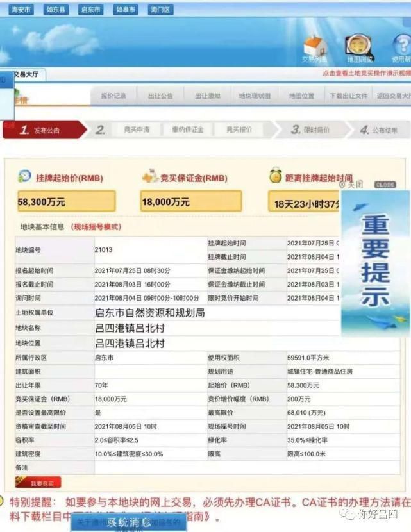Viewport: 411px width, 532px height.
Task: Click 启东市自然资源和规划局 owner text
Action: click(x=149, y=313)
